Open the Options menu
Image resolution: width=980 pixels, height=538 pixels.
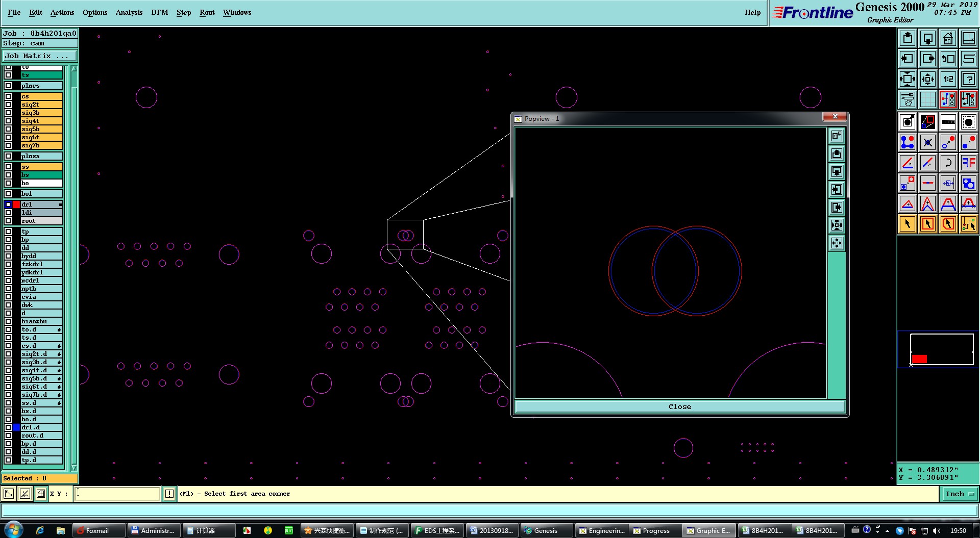pyautogui.click(x=95, y=12)
